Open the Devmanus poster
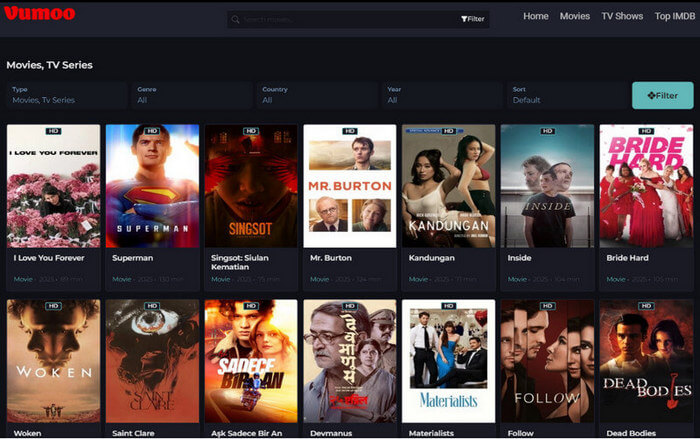 [350, 361]
